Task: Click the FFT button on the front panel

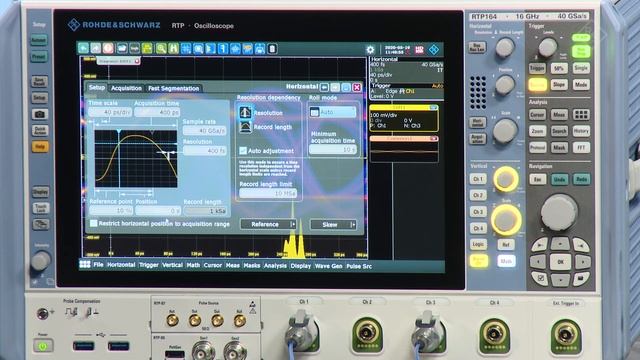Action: point(581,147)
